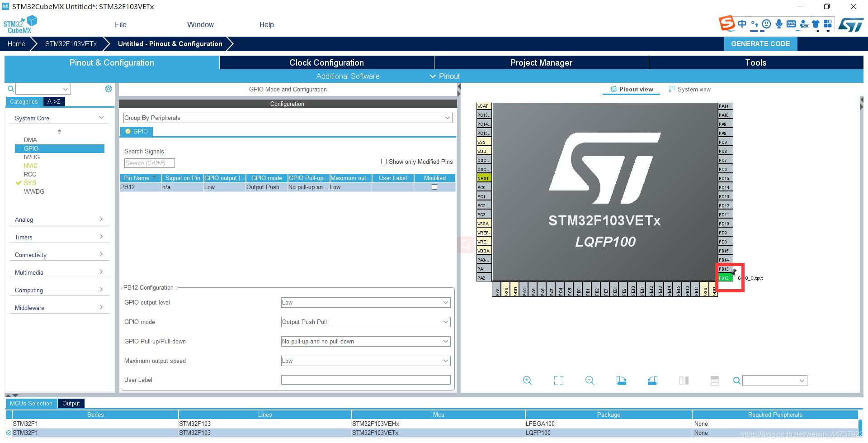The width and height of the screenshot is (868, 443).
Task: Click the Sogou voice input microphone
Action: [779, 24]
